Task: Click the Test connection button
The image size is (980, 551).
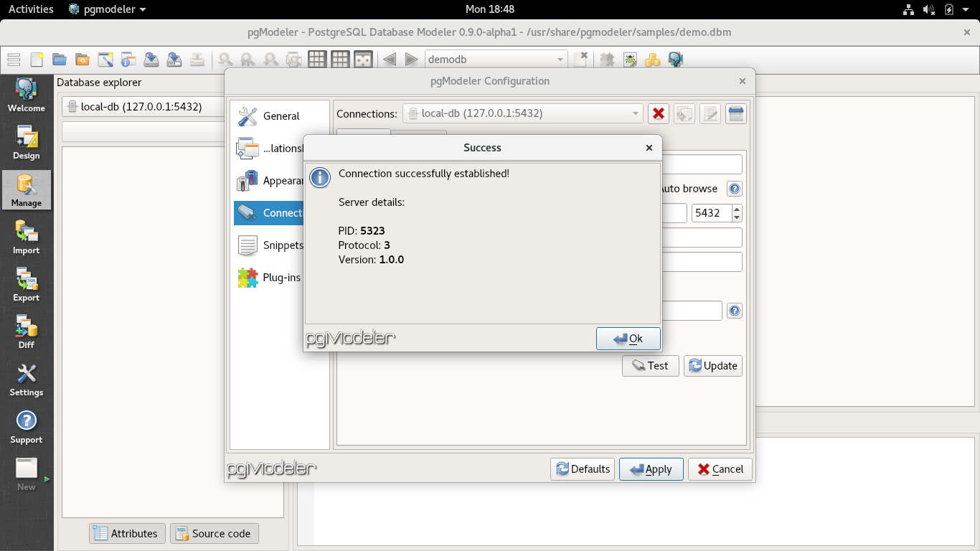Action: tap(650, 366)
